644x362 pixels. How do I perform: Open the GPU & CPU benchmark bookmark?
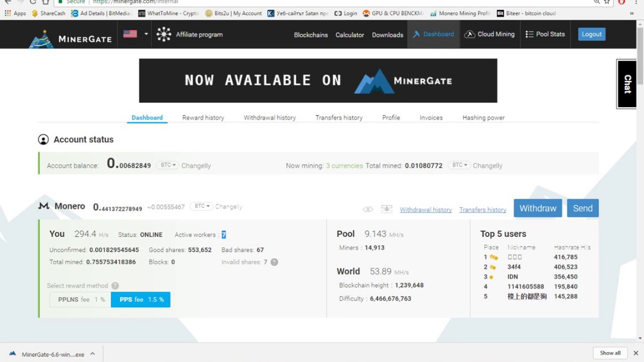pyautogui.click(x=393, y=13)
